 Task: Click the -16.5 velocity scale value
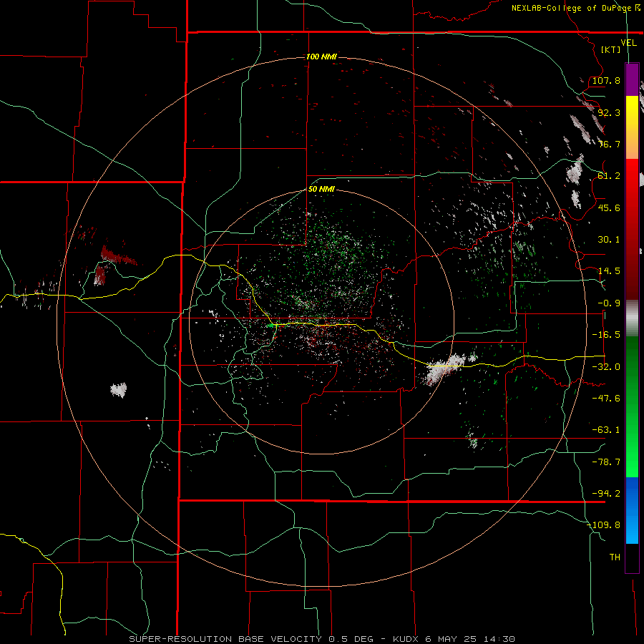pyautogui.click(x=606, y=335)
